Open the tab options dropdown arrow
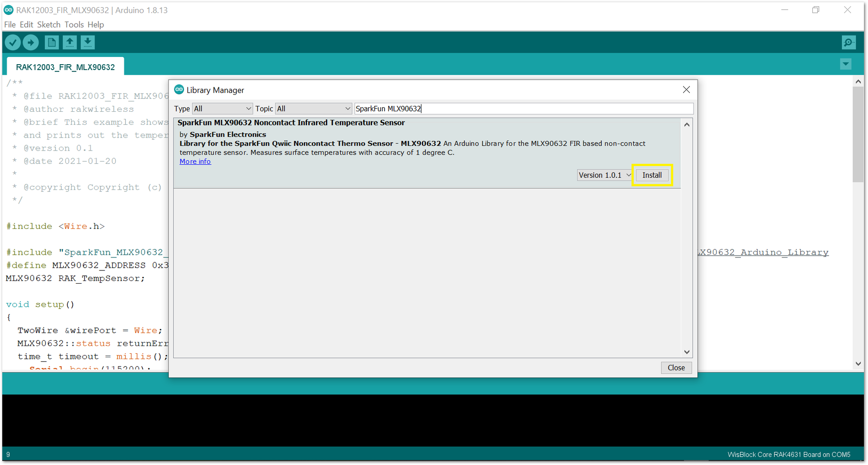Screen dimensions: 868x465 tap(846, 64)
